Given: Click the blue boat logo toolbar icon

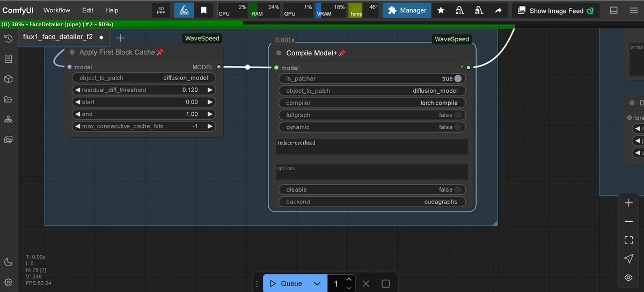Looking at the screenshot, I should point(184,10).
